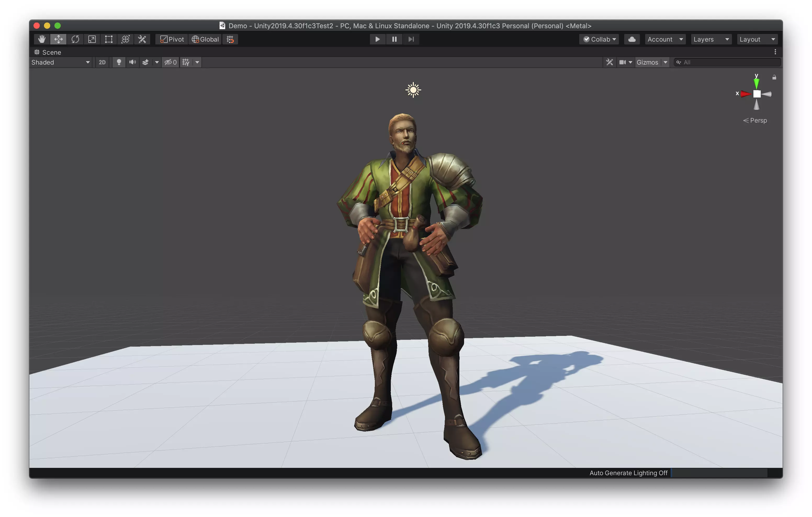The image size is (812, 517).
Task: Toggle Pivot handle position button
Action: point(172,39)
